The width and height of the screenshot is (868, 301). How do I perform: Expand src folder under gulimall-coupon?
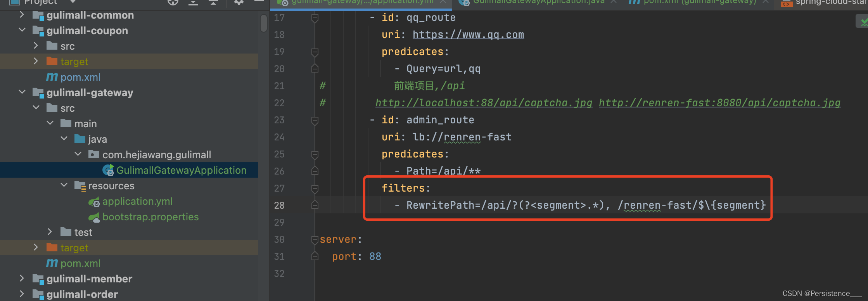(36, 45)
